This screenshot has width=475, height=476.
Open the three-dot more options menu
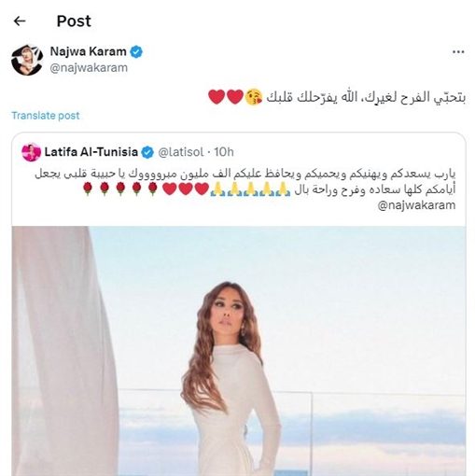point(458,52)
